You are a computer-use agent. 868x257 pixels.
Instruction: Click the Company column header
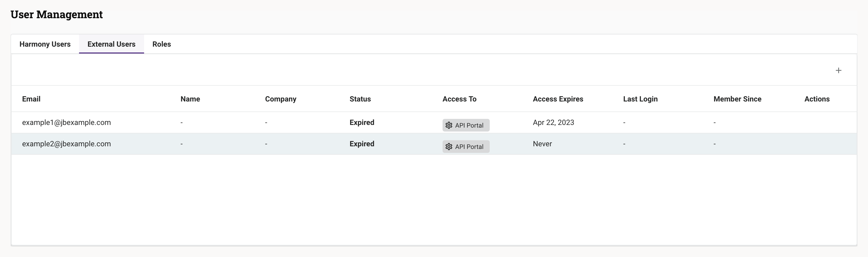click(x=280, y=99)
